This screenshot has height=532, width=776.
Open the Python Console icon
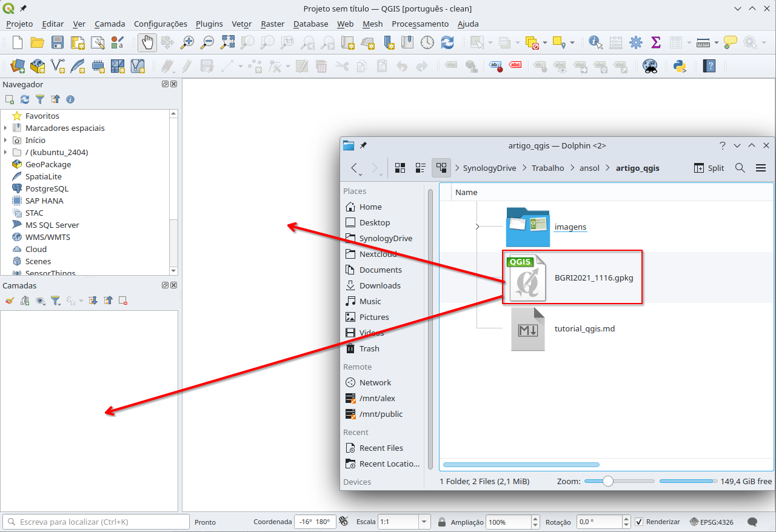[680, 65]
